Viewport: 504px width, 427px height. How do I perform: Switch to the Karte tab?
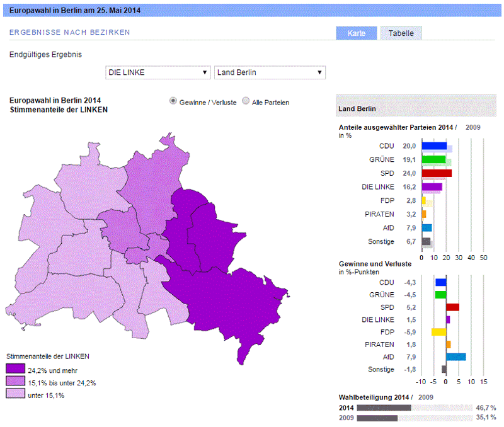click(356, 33)
